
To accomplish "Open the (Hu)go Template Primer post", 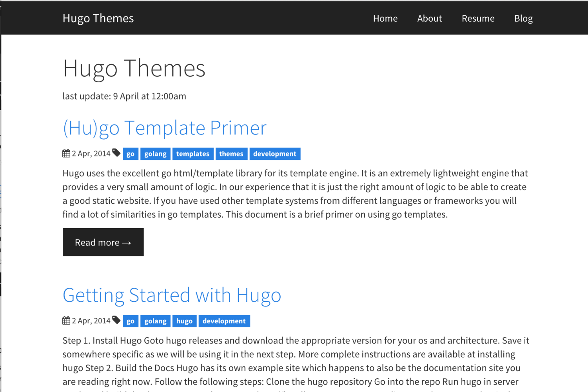I will (165, 128).
